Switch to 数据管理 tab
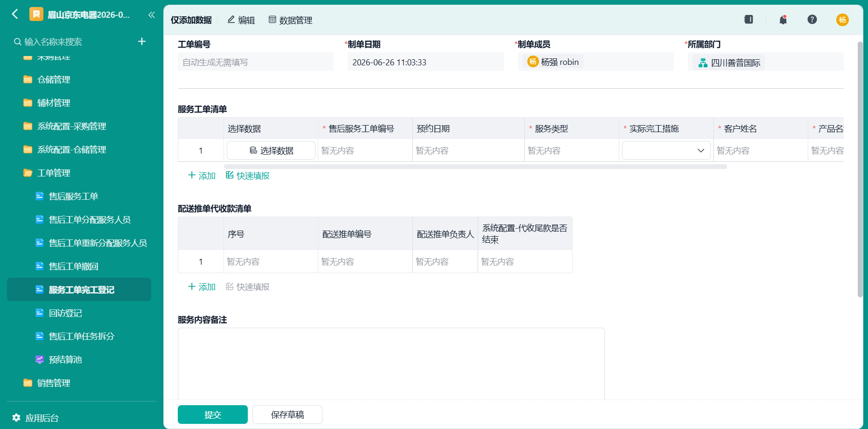Viewport: 868px width, 429px height. pos(290,20)
